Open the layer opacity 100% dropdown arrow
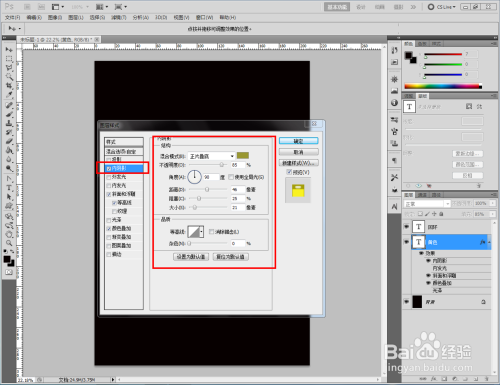 [492, 203]
